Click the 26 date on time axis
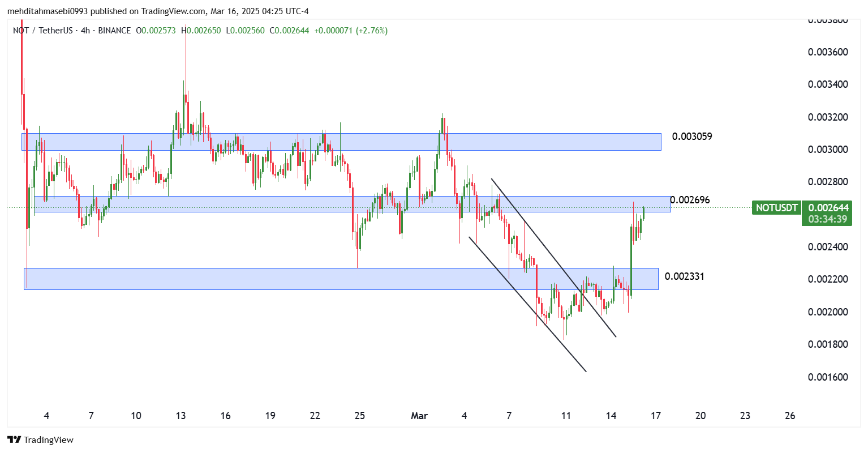Viewport: 868px width, 452px height. coord(790,416)
